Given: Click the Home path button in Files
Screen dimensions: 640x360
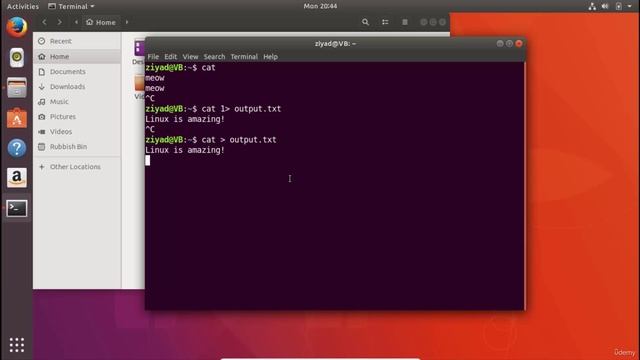Looking at the screenshot, I should click(101, 22).
